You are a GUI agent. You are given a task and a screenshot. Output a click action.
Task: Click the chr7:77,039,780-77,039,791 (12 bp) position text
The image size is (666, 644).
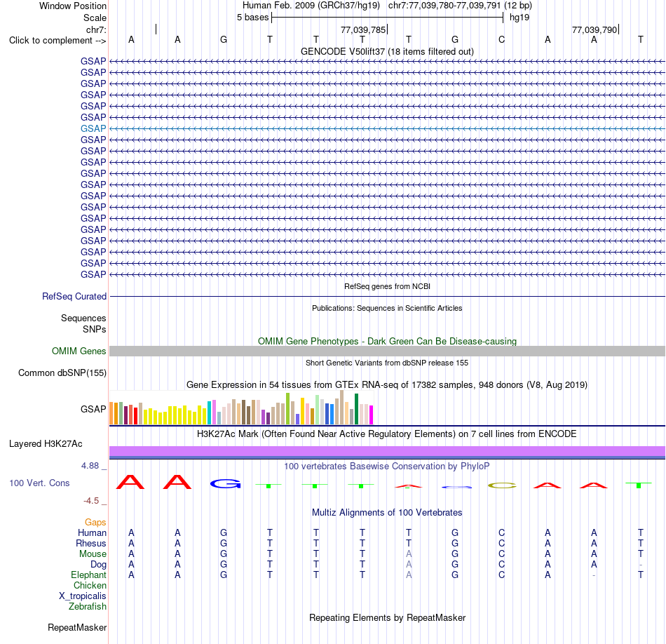[x=460, y=6]
